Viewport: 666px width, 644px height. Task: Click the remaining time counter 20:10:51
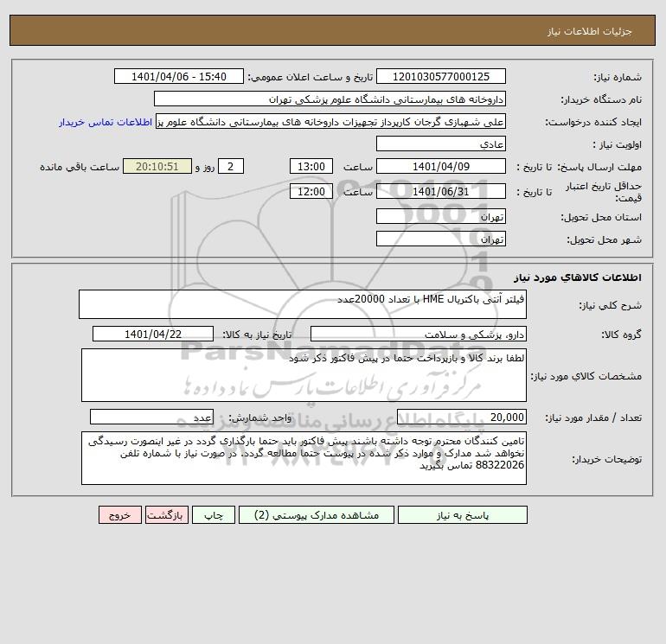(x=157, y=167)
